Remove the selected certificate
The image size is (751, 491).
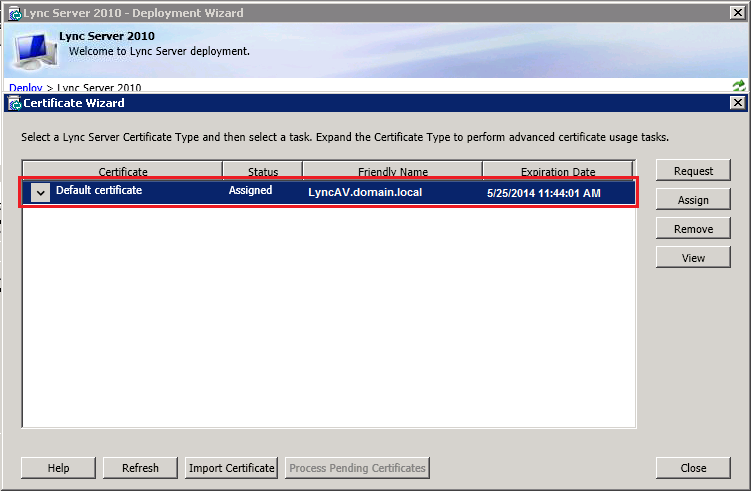(693, 228)
